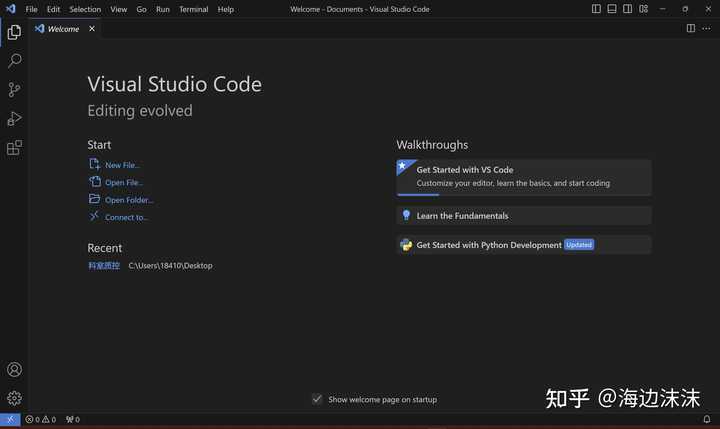Click the New File... link
This screenshot has height=429, width=720.
pos(123,165)
